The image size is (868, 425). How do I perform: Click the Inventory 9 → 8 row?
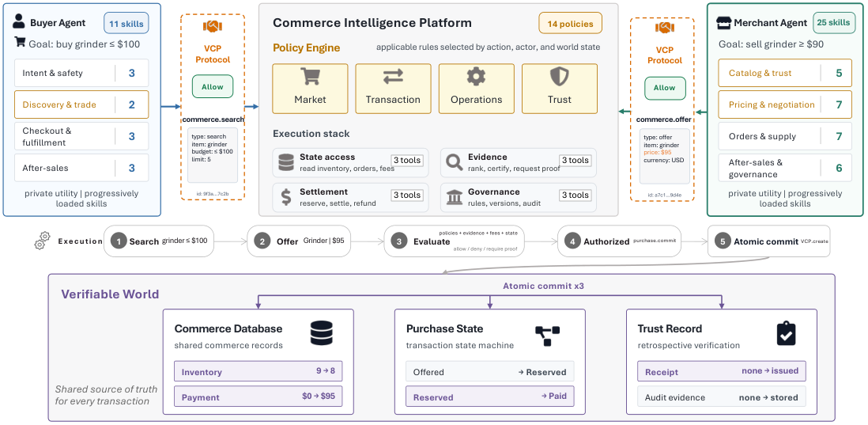click(259, 371)
